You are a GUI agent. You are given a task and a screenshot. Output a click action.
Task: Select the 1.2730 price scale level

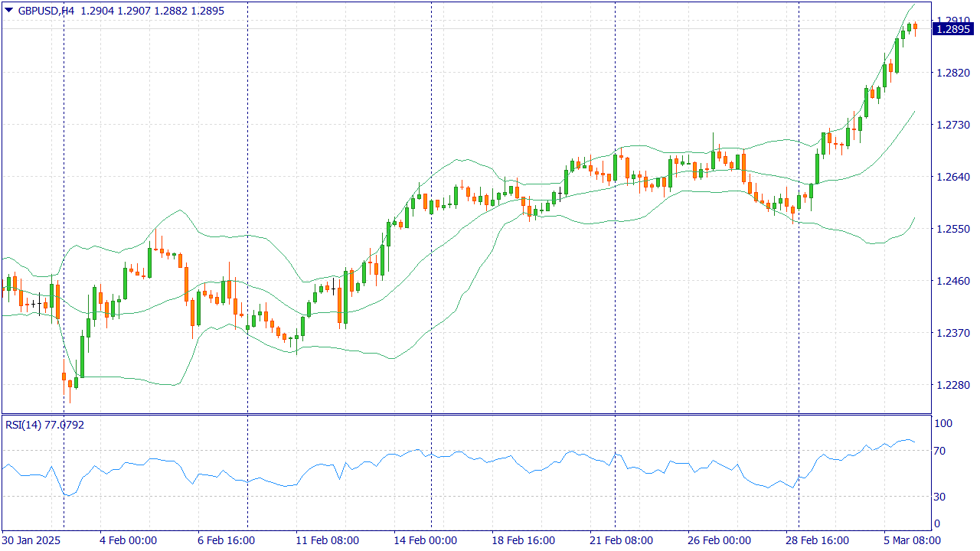pyautogui.click(x=954, y=125)
